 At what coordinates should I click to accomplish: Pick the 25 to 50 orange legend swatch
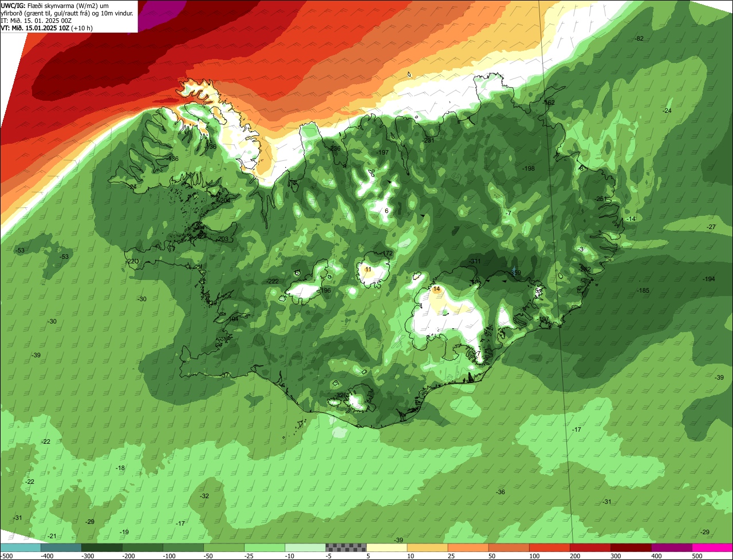coord(468,547)
